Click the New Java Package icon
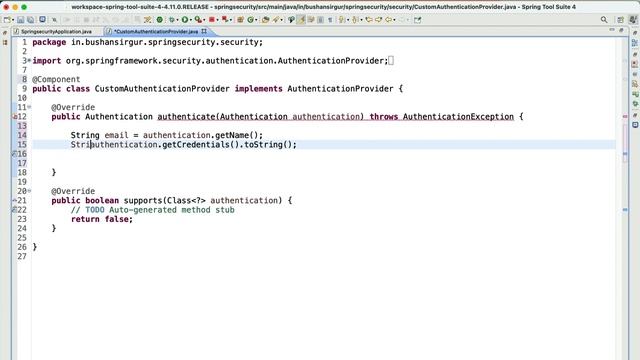Screen dimensions: 640x360 point(240,20)
